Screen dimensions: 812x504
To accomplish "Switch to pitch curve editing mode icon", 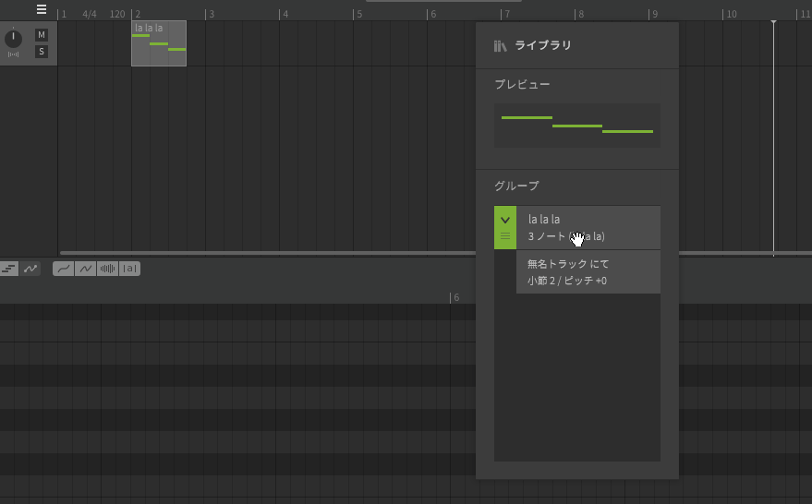I will 31,269.
